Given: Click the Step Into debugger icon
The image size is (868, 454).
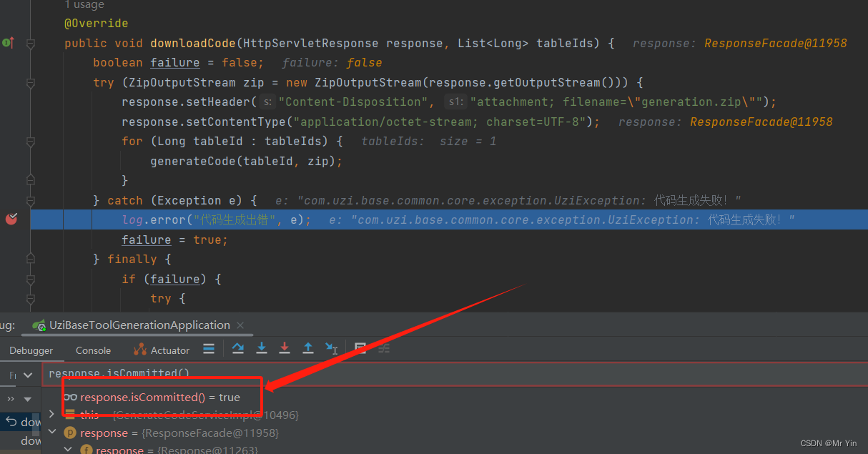Looking at the screenshot, I should 261,349.
